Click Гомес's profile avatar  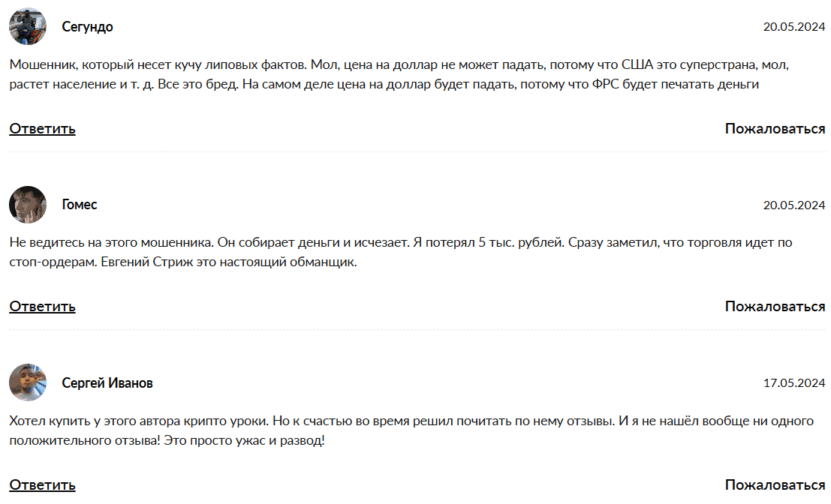coord(28,205)
